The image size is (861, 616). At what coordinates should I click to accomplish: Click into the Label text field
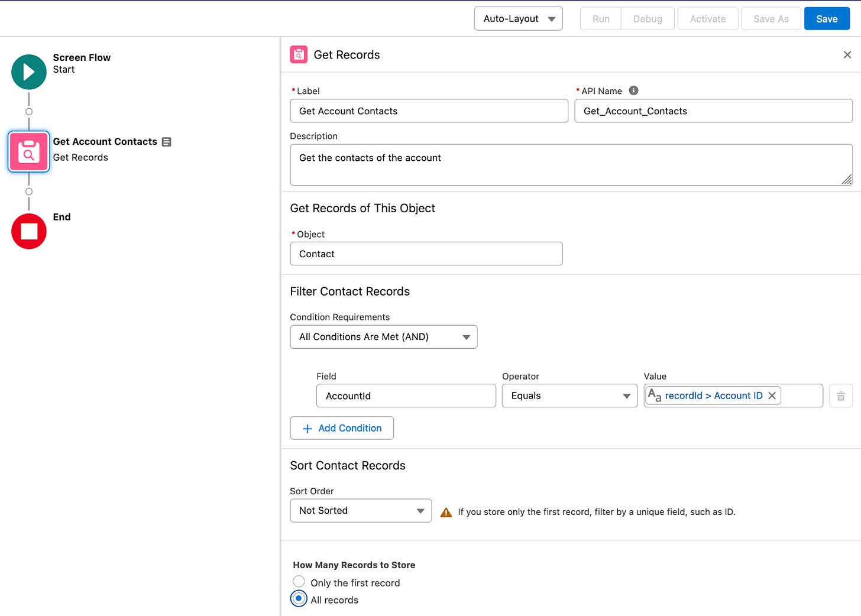click(429, 111)
